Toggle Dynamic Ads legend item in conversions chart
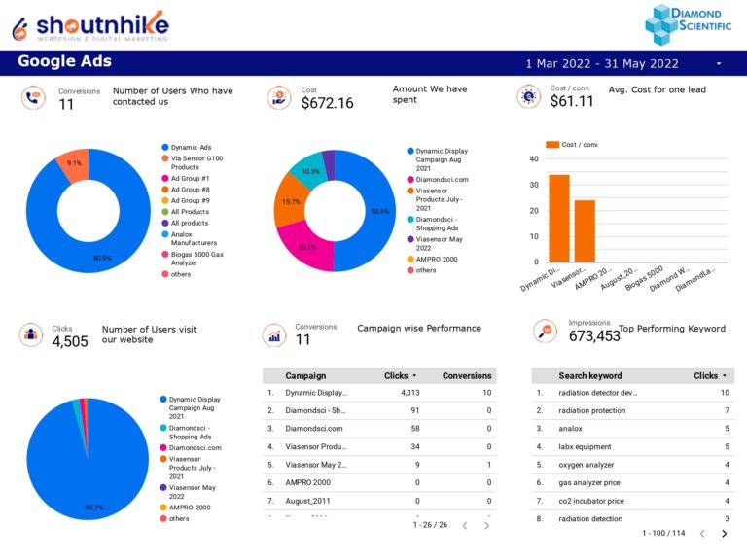The width and height of the screenshot is (747, 560). [x=191, y=148]
